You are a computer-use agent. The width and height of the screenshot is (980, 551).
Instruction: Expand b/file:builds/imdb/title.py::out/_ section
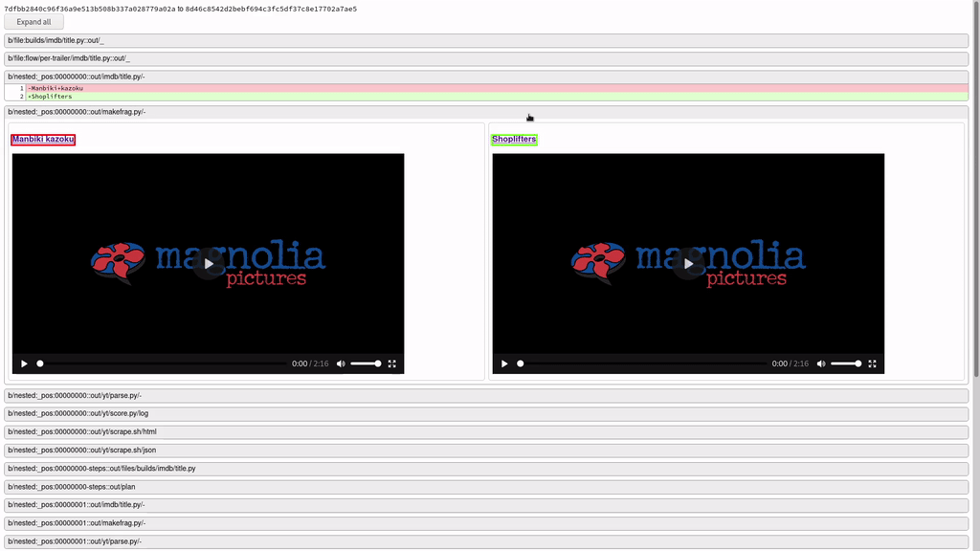click(486, 40)
